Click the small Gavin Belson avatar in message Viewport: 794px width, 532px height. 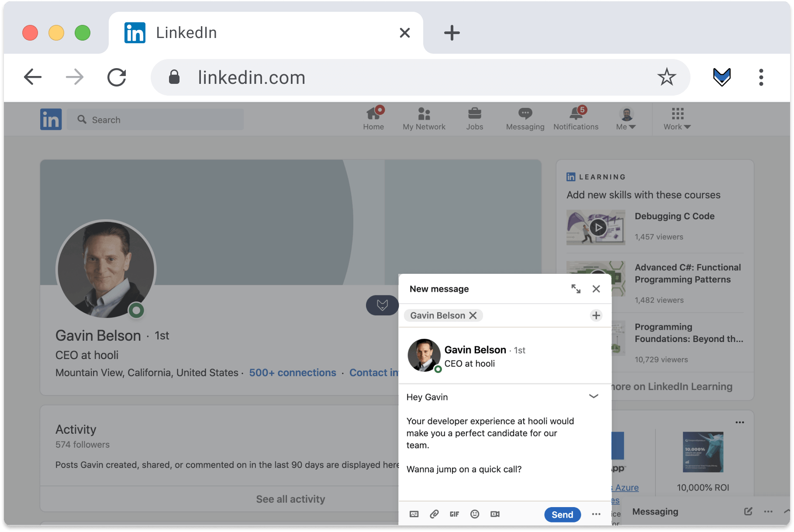424,355
